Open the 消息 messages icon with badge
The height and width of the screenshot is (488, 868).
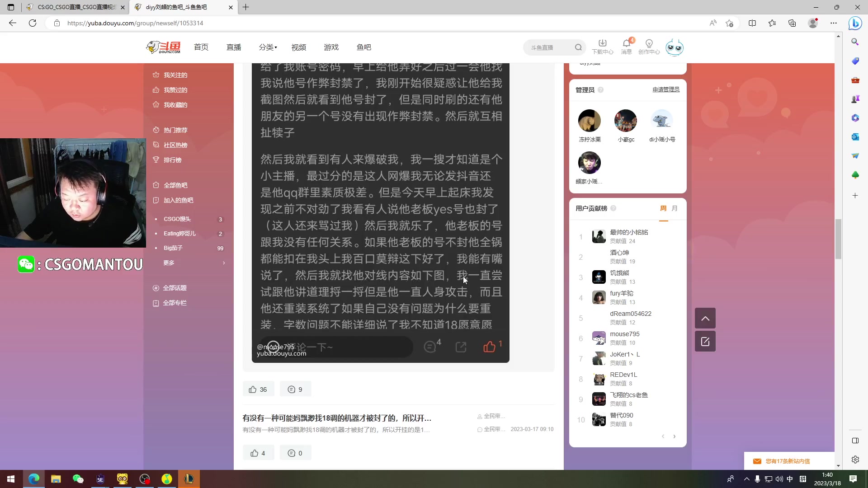click(626, 45)
